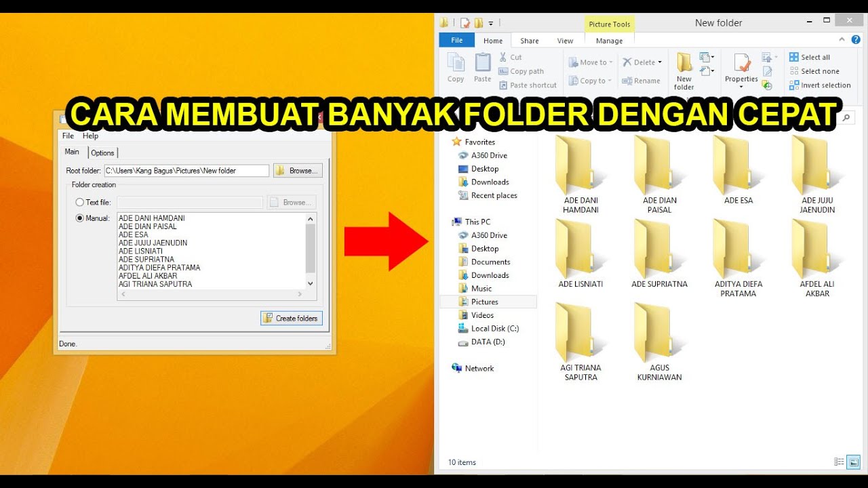Switch to the View ribbon tab

pos(565,41)
